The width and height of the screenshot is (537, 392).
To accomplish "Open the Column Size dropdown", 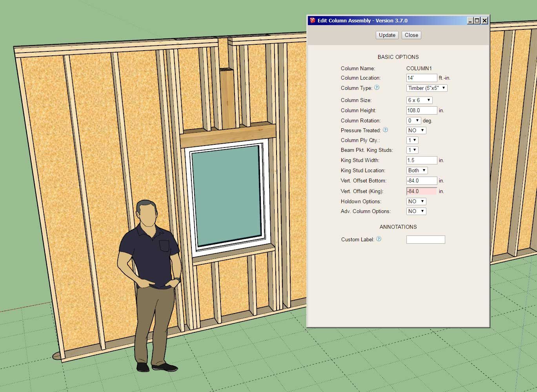I will [x=419, y=100].
